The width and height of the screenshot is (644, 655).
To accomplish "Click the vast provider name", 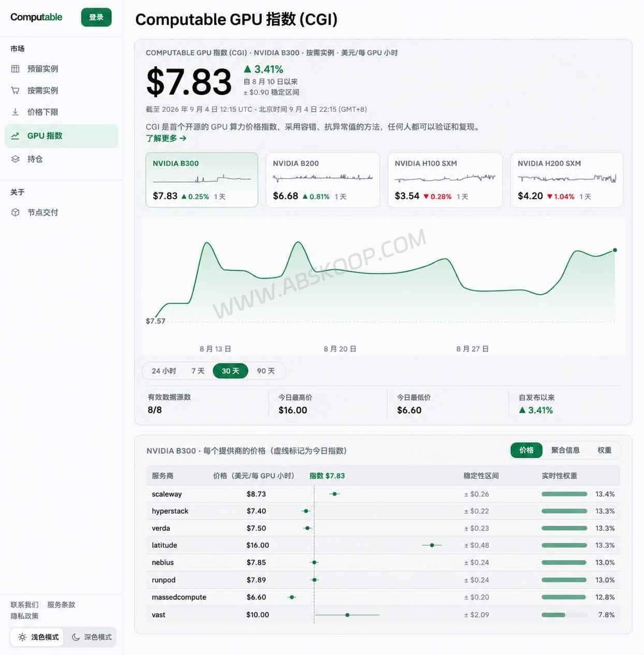I will [158, 615].
